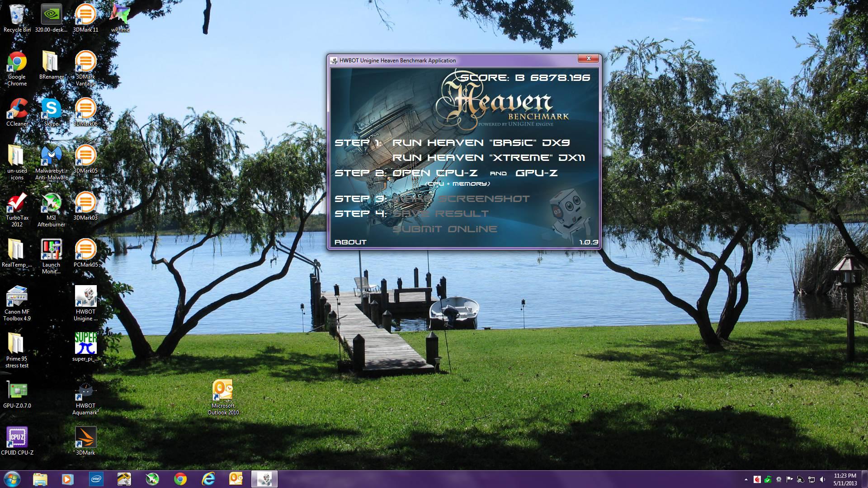Click Make Screenshot in Step 3
The image size is (868, 488).
click(x=461, y=199)
